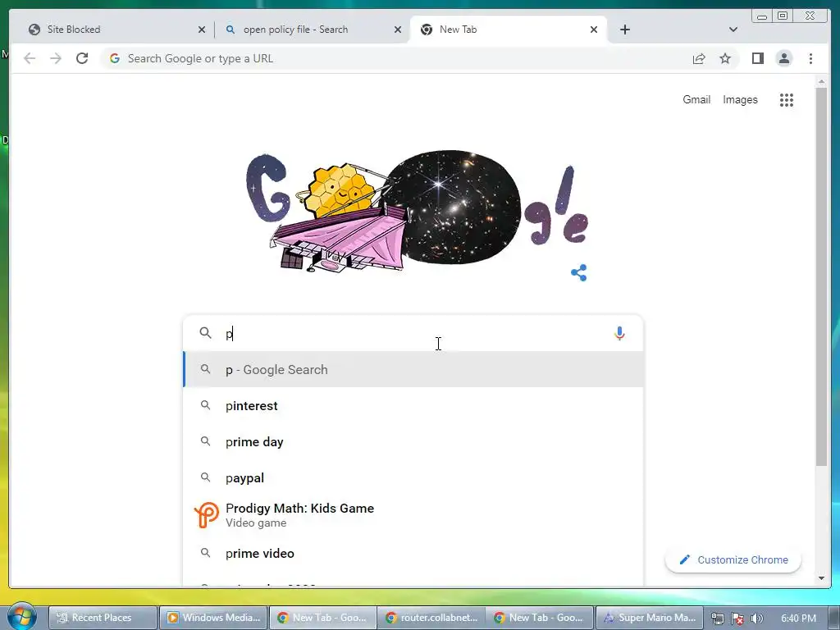Click the Action Center flag tray icon
The image size is (840, 630).
point(737,619)
